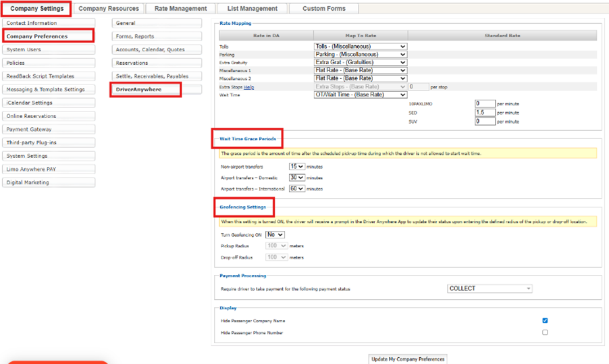Switch to the Company Resources tab

pyautogui.click(x=109, y=9)
